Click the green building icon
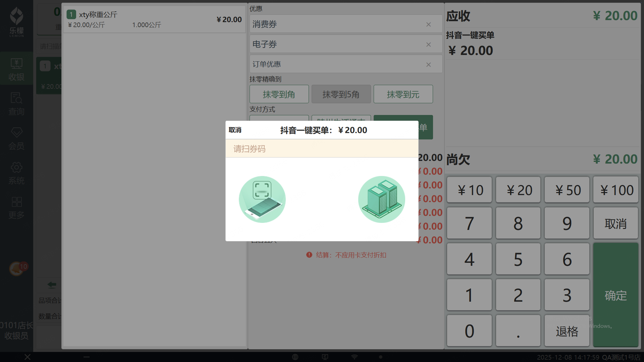Screen dimensions: 644x362 [381, 199]
